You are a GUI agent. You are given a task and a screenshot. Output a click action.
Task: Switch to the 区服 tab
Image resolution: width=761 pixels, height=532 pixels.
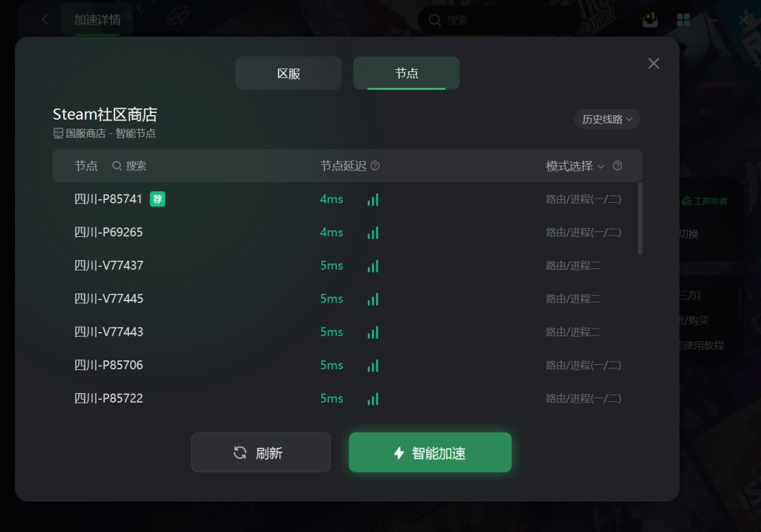[x=289, y=74]
